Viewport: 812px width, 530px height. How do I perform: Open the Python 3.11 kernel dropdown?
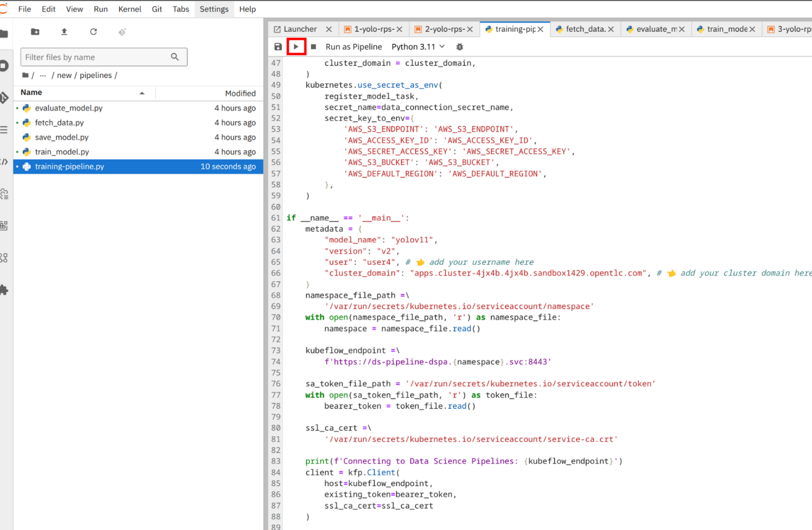pos(418,47)
